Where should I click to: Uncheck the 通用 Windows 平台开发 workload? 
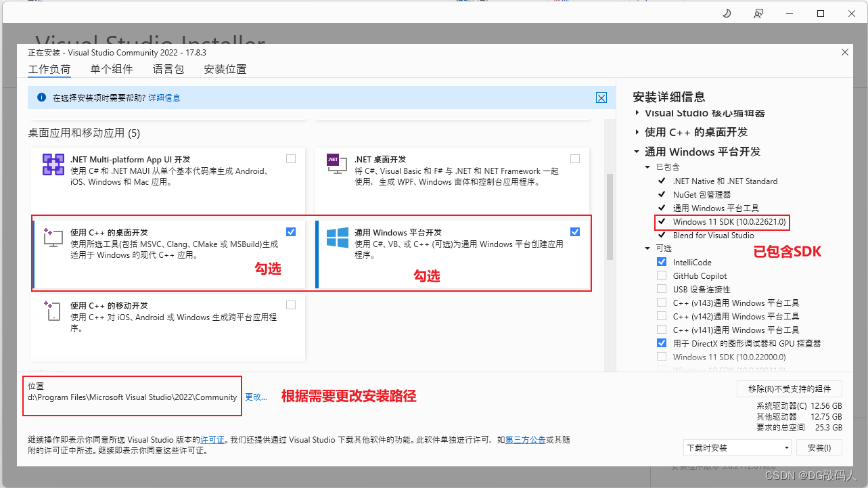[575, 232]
